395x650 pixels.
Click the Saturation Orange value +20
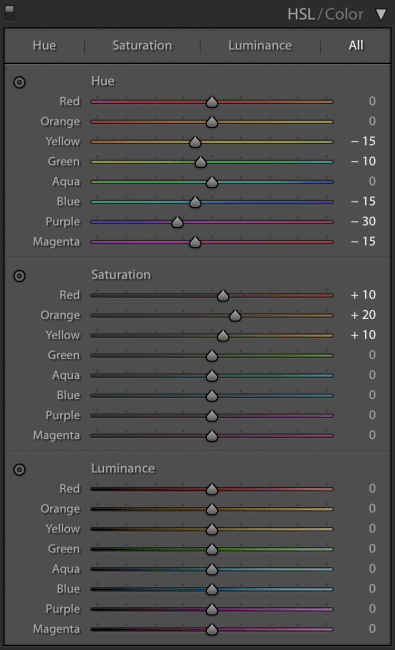[x=363, y=315]
